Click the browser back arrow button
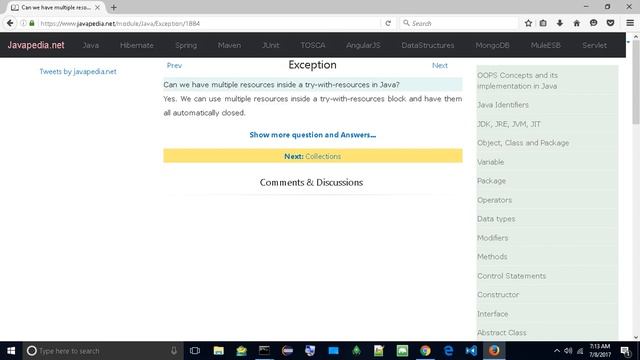Image resolution: width=640 pixels, height=360 pixels. pyautogui.click(x=10, y=23)
